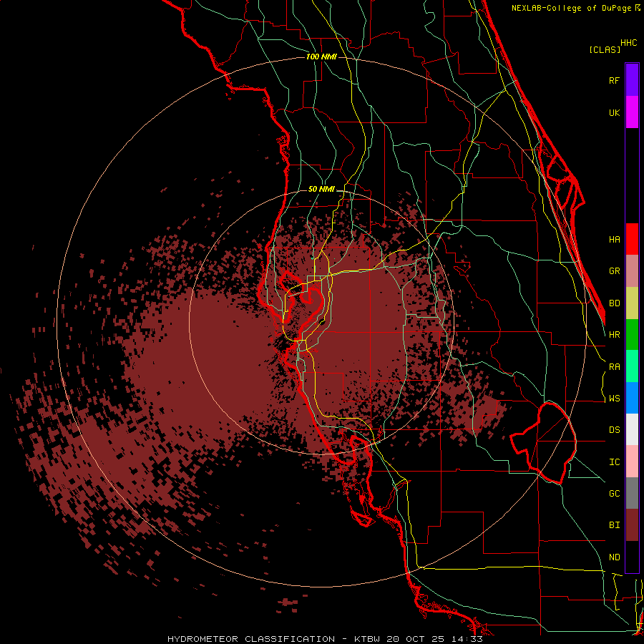This screenshot has height=644, width=644.
Task: Click the DS legend label
Action: (615, 430)
